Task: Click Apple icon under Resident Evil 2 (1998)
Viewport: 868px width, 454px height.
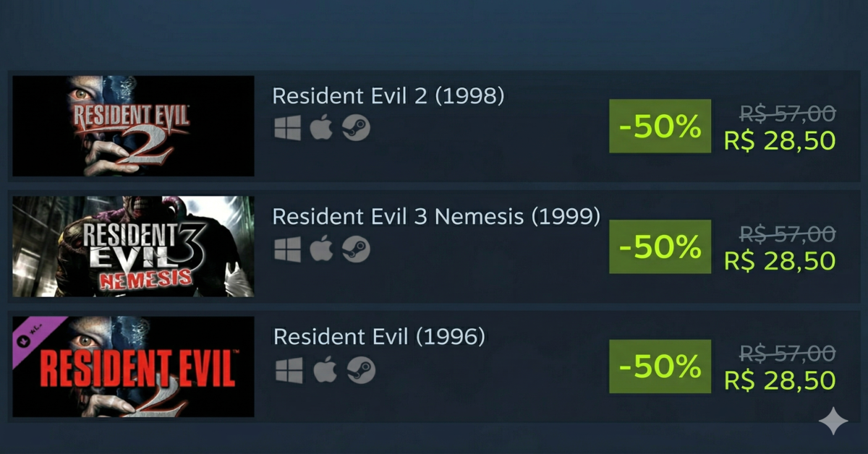Action: [x=321, y=129]
